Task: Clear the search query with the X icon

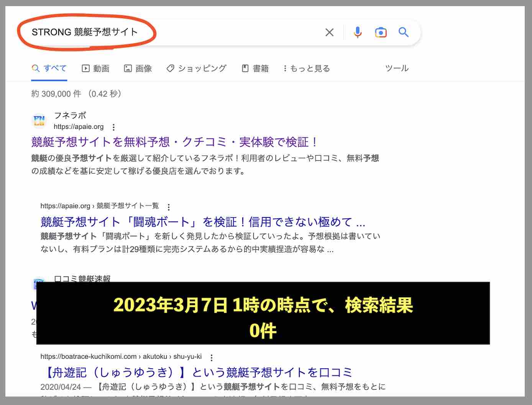Action: pyautogui.click(x=329, y=32)
